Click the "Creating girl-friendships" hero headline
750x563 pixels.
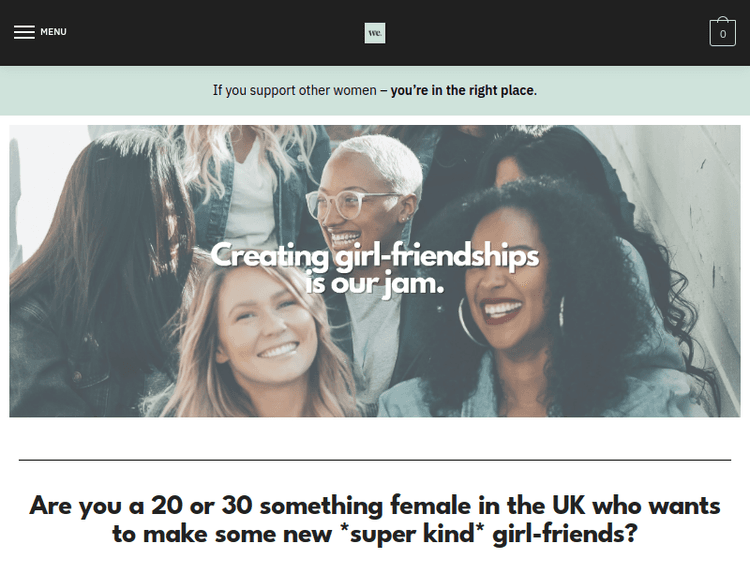click(375, 256)
